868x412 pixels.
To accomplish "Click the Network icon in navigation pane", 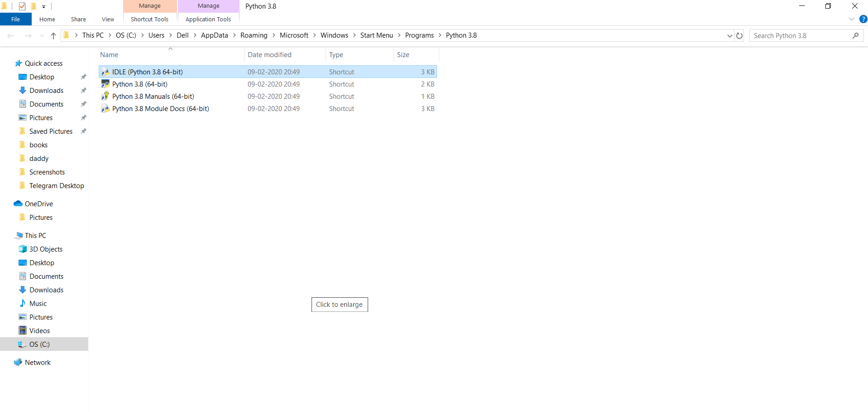I will click(x=18, y=363).
